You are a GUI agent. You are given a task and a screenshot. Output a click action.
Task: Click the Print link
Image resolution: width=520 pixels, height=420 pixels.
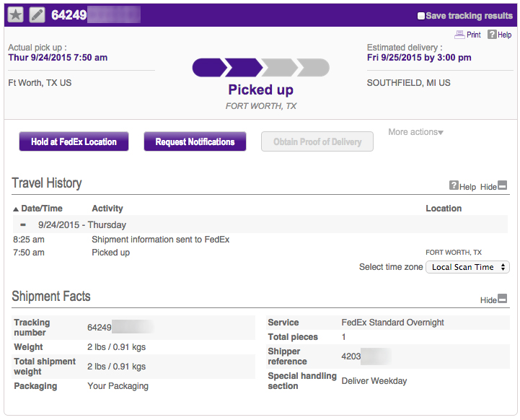tap(473, 35)
